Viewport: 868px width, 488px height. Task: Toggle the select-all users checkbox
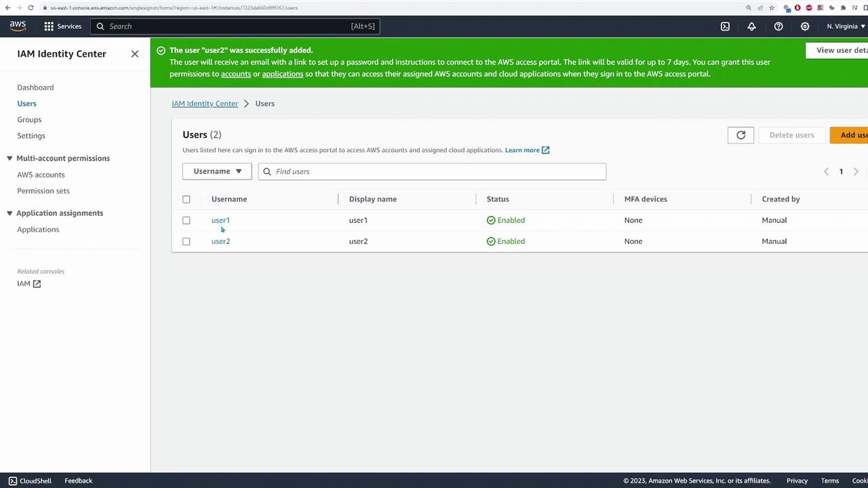186,199
